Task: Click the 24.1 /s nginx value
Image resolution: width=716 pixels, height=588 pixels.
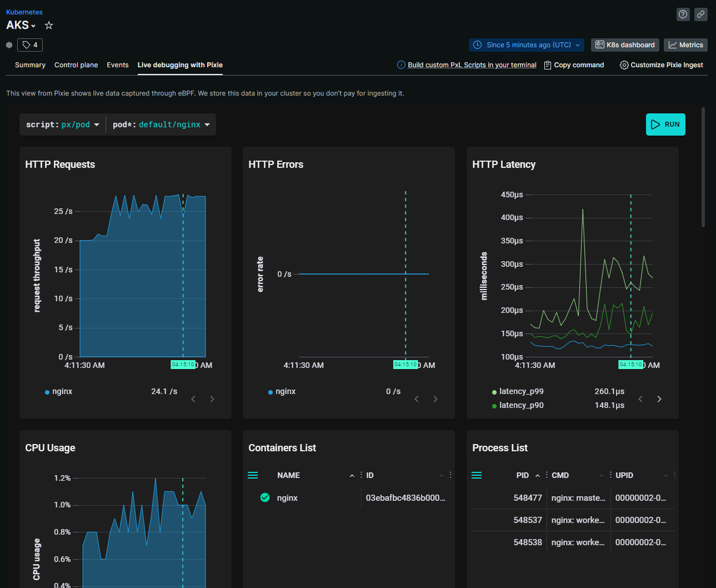Action: [x=164, y=391]
